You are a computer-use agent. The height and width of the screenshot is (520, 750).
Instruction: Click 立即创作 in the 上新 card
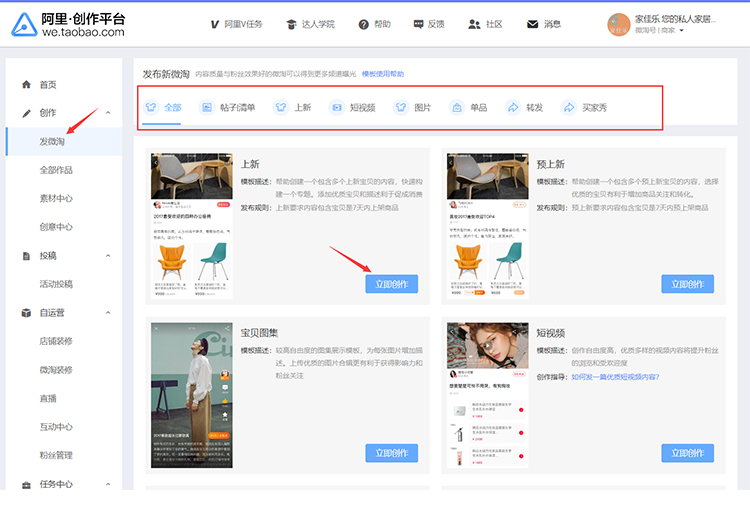(392, 284)
